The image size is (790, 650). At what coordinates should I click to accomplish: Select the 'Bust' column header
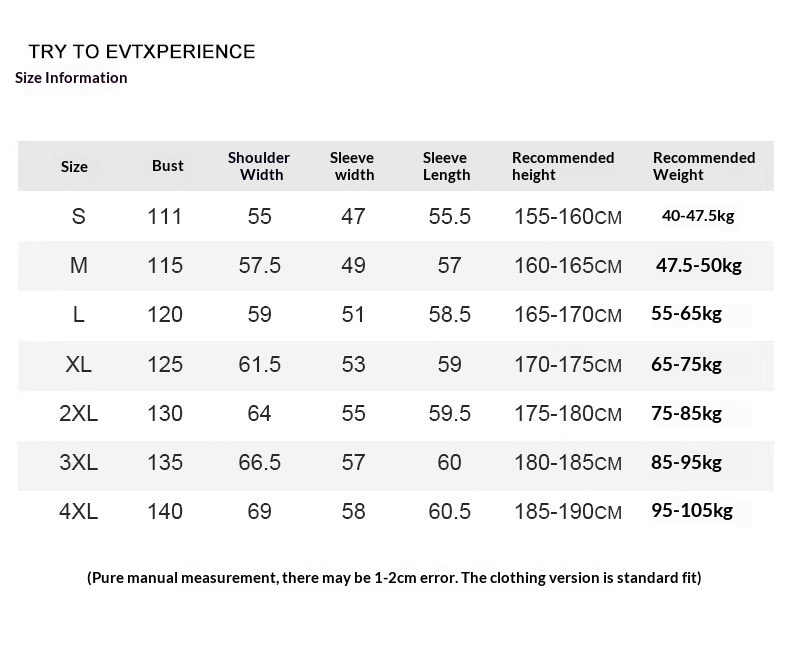tap(168, 166)
